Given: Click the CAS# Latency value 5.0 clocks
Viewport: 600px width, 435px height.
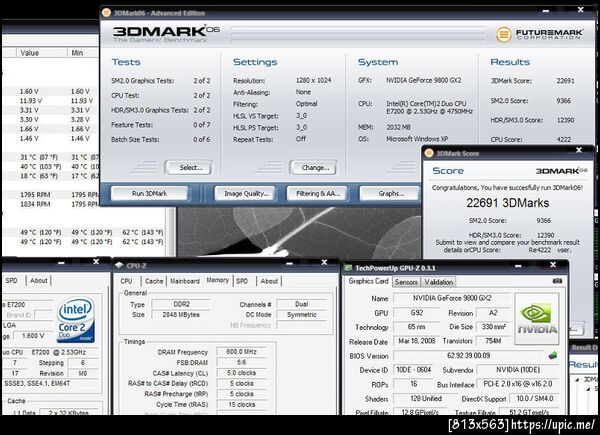Looking at the screenshot, I should (x=241, y=373).
